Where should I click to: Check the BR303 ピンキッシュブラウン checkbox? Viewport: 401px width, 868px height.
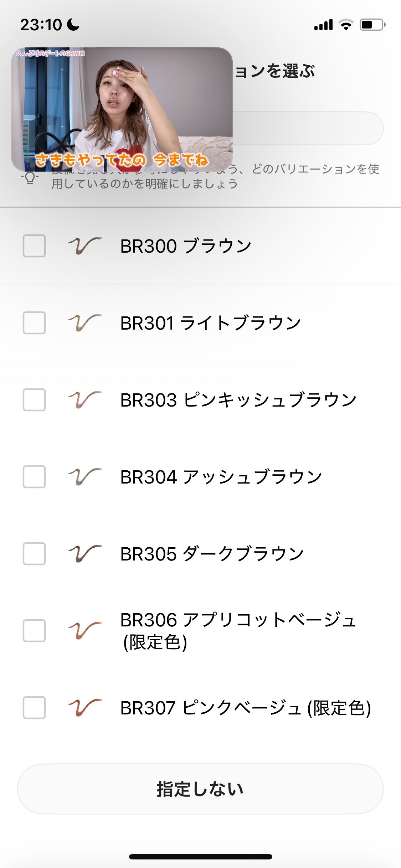pyautogui.click(x=34, y=400)
